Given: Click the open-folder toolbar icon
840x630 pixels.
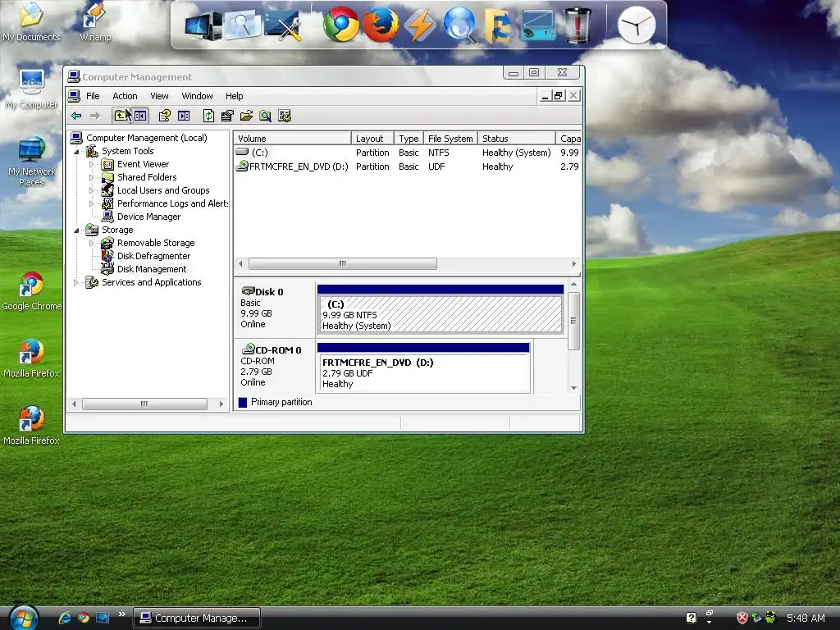Looking at the screenshot, I should point(246,116).
